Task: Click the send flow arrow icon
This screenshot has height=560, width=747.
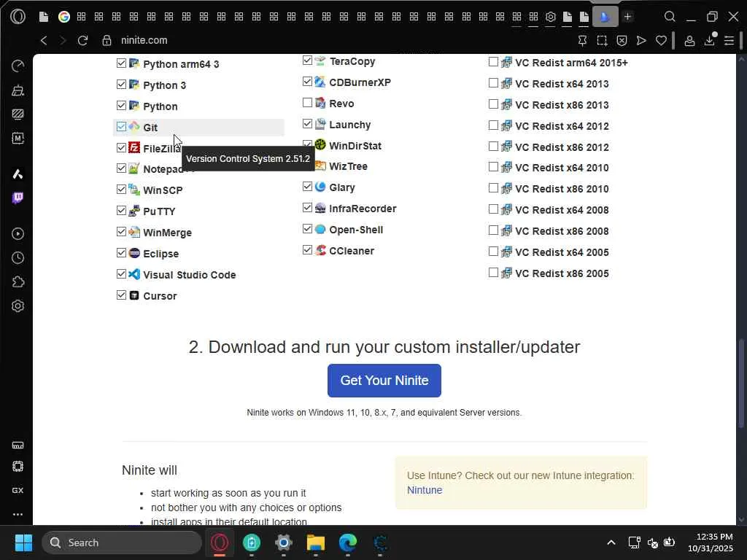Action: click(641, 41)
